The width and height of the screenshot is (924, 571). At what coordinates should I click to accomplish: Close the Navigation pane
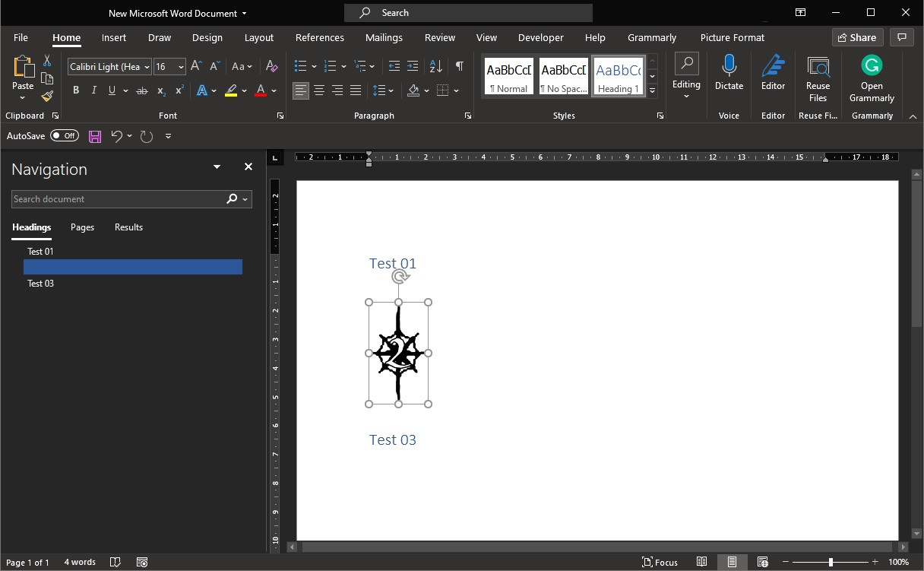point(248,167)
